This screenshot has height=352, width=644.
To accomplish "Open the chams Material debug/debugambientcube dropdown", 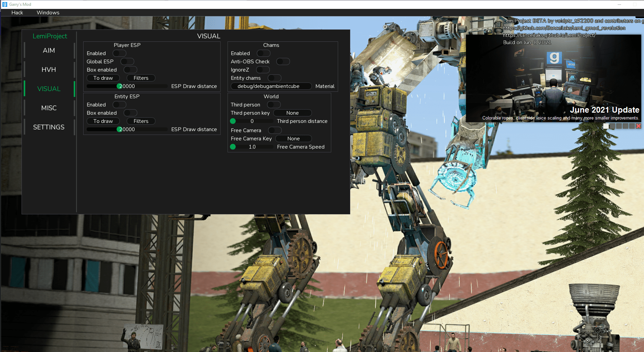I will point(271,86).
